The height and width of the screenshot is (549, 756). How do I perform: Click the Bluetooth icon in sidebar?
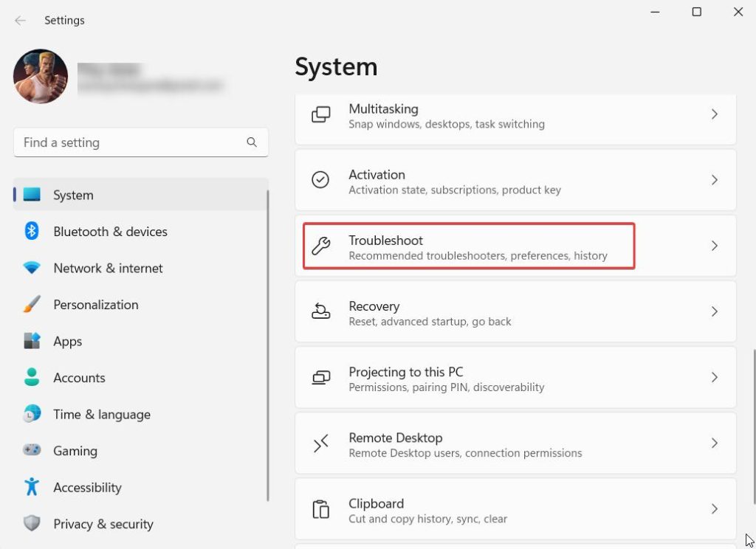tap(32, 232)
